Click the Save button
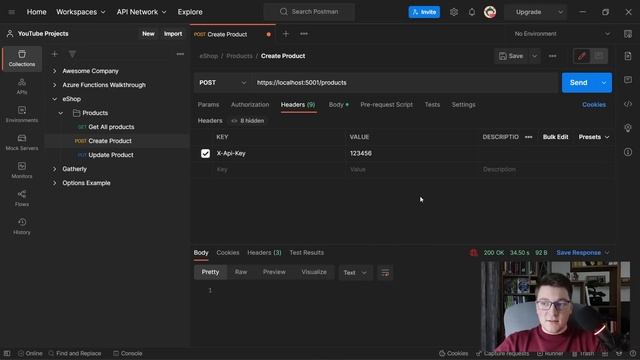Viewport: 640px width, 360px height. 511,56
